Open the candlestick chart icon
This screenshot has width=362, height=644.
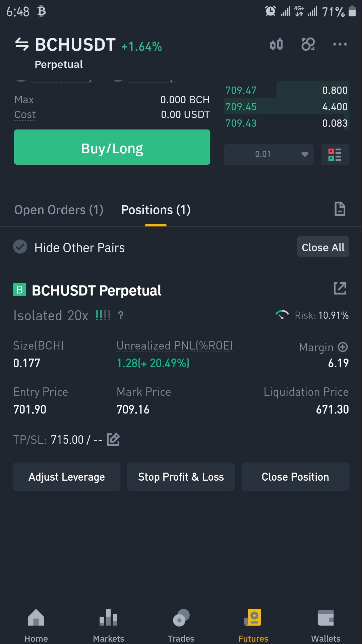[277, 44]
